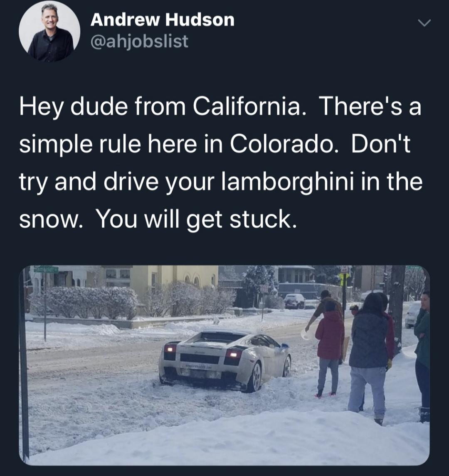449x476 pixels.
Task: Click the parked dark car in the background
Action: click(294, 301)
